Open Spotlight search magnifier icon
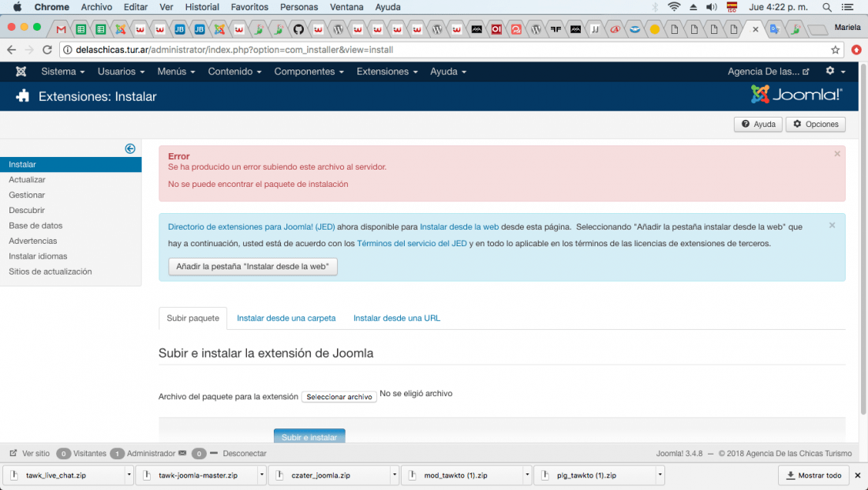Screen dimensions: 868x490 [826, 7]
